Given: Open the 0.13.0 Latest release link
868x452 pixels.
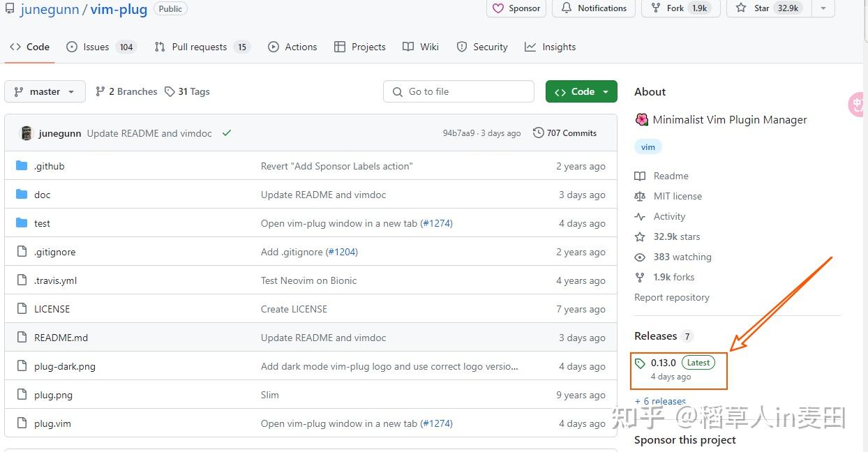Looking at the screenshot, I should point(675,363).
